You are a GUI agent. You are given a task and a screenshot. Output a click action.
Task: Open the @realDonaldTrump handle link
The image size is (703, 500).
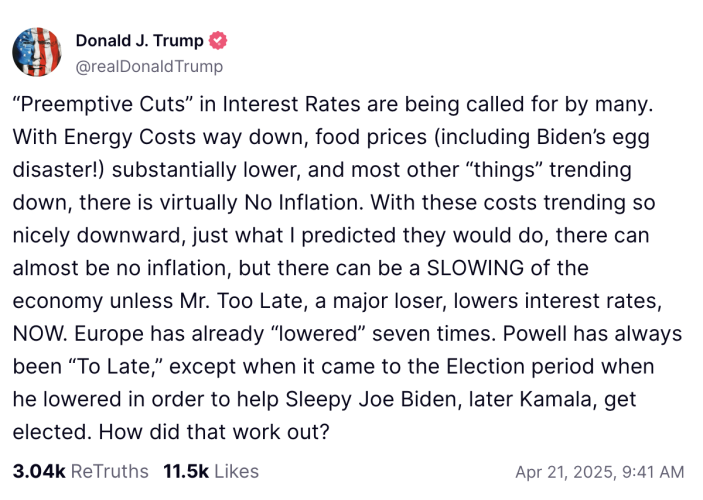149,66
